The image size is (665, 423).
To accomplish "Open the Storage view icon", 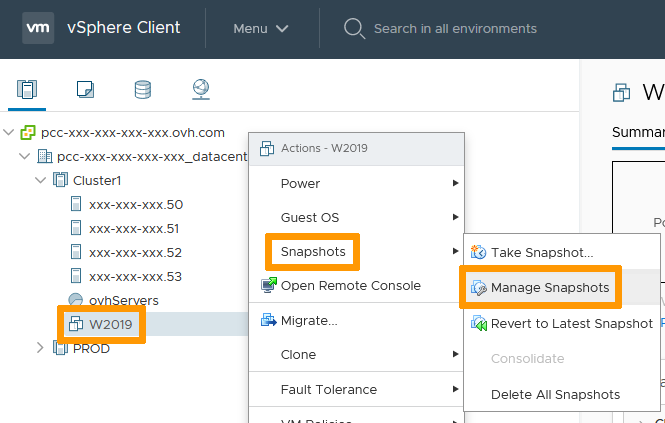I will coord(143,90).
